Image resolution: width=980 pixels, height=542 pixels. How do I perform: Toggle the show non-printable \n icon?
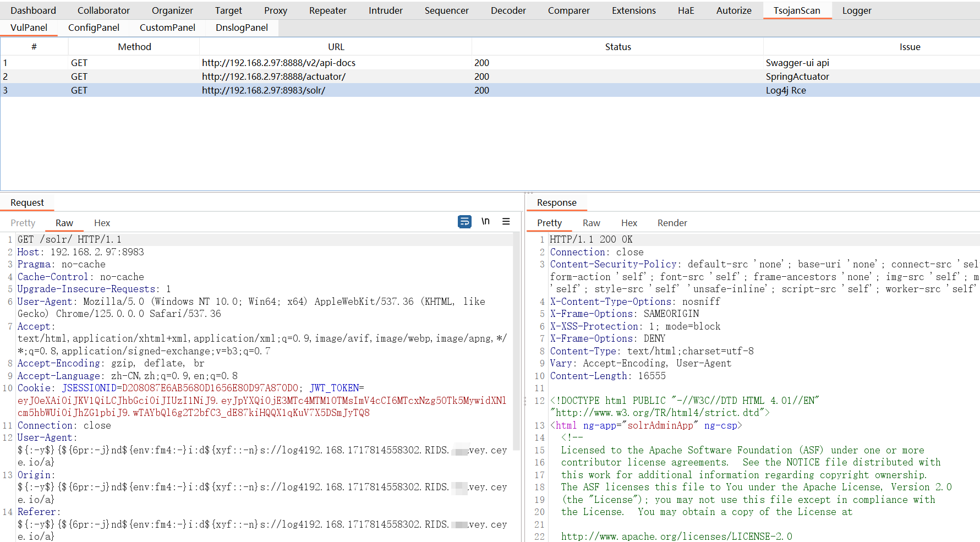point(485,222)
